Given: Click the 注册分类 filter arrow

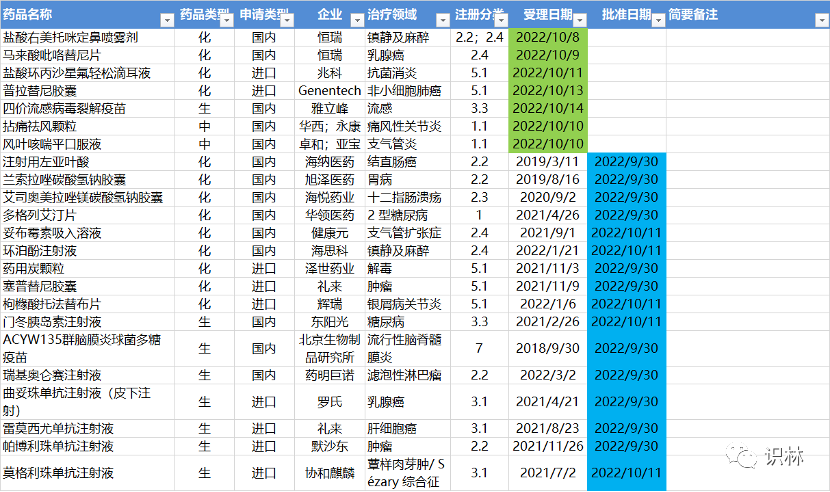Looking at the screenshot, I should coord(500,19).
